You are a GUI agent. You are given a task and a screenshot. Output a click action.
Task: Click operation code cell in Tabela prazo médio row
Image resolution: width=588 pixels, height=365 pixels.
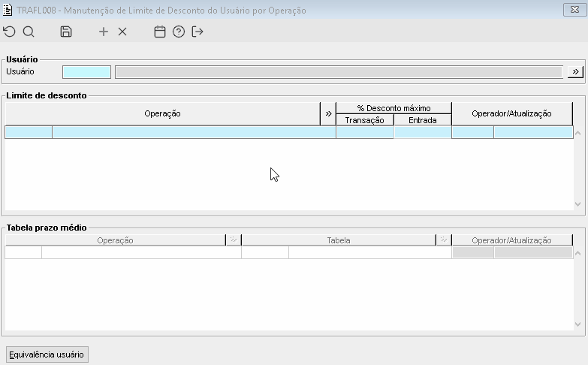pyautogui.click(x=23, y=252)
